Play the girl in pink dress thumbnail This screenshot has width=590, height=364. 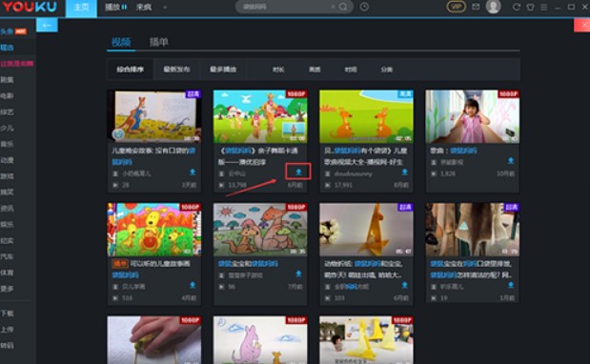[x=473, y=116]
